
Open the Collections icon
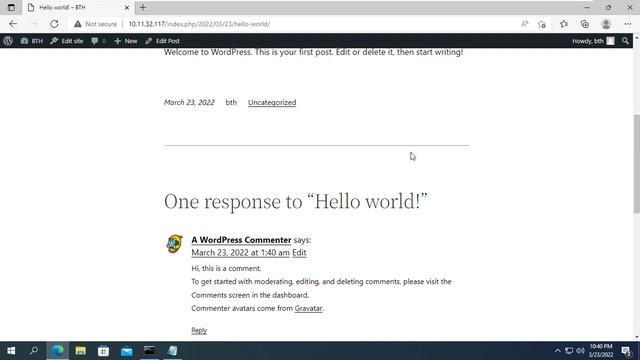[584, 24]
